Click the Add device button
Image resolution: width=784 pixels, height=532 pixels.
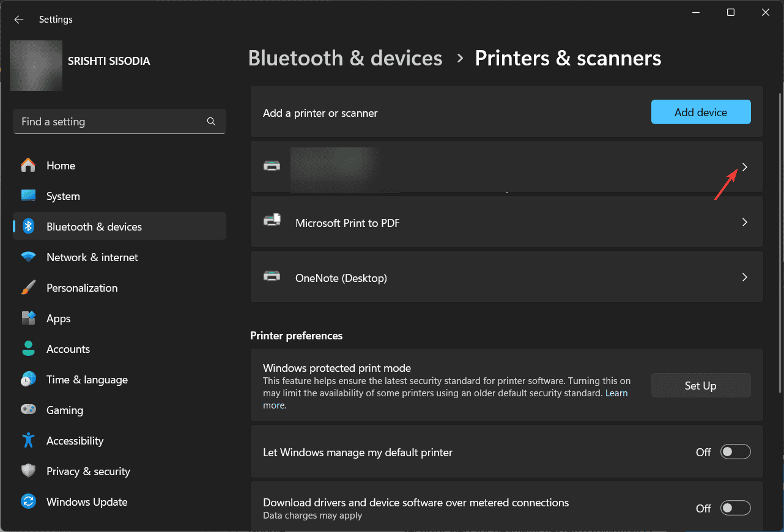701,112
